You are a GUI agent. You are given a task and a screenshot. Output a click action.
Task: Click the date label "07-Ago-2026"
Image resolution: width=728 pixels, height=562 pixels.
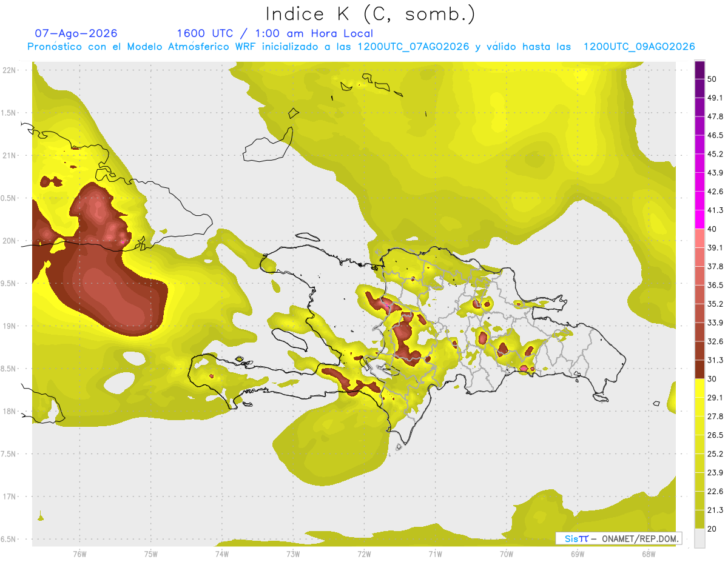76,33
